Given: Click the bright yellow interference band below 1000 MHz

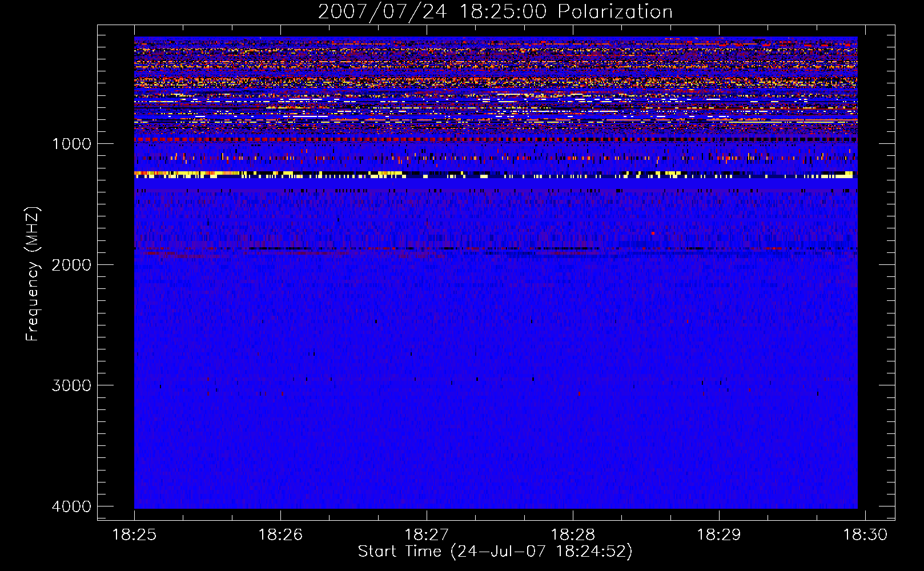Looking at the screenshot, I should pos(496,175).
